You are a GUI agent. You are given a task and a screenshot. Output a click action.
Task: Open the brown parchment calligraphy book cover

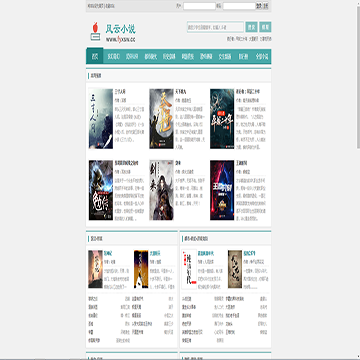tap(235, 269)
